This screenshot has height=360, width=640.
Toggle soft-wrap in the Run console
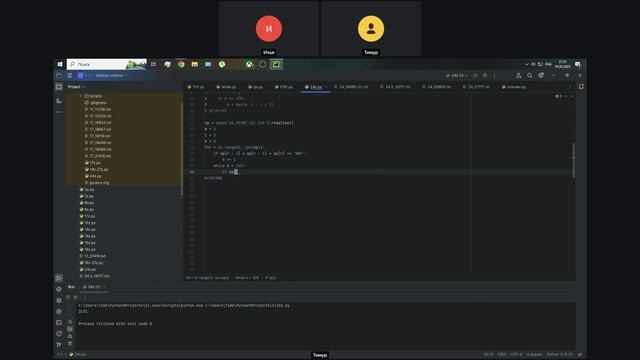(x=70, y=322)
